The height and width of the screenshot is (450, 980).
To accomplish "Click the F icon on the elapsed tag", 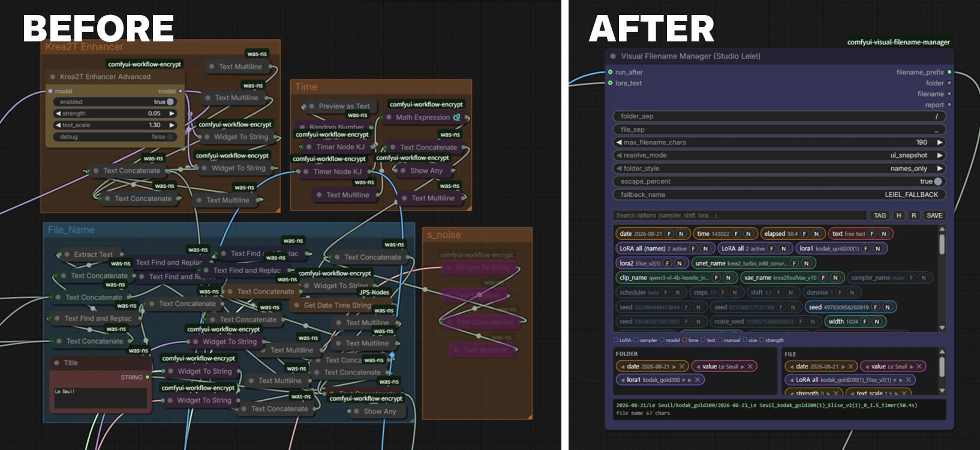I will [x=804, y=234].
